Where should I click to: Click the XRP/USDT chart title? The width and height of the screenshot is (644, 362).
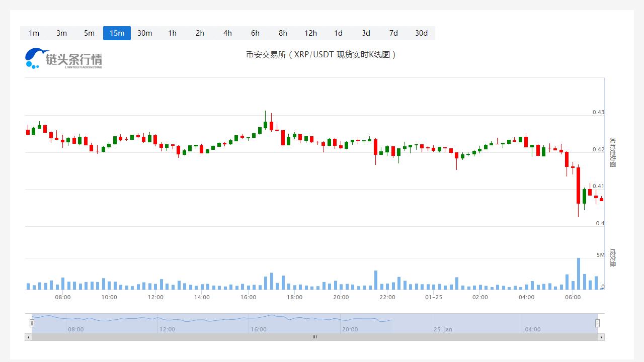(x=321, y=55)
